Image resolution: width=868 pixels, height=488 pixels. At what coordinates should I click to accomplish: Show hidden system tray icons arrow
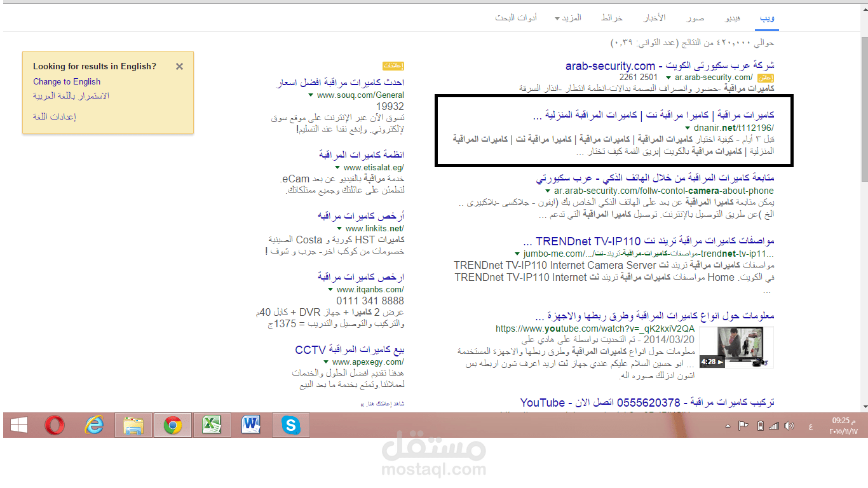point(728,426)
